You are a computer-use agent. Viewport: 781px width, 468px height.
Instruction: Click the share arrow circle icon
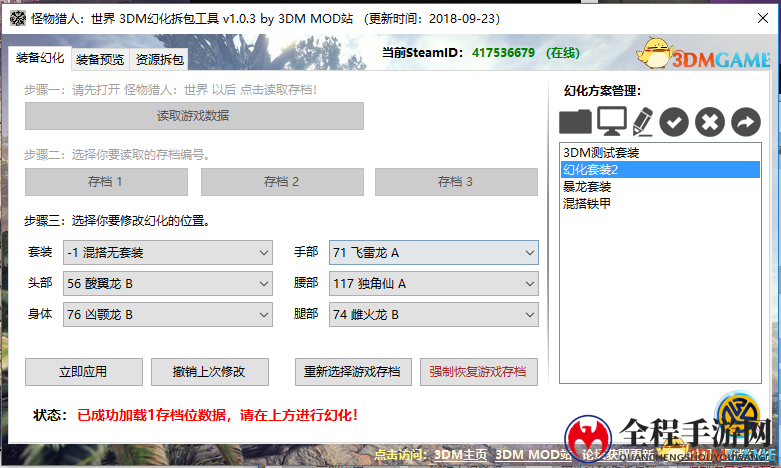pos(746,122)
